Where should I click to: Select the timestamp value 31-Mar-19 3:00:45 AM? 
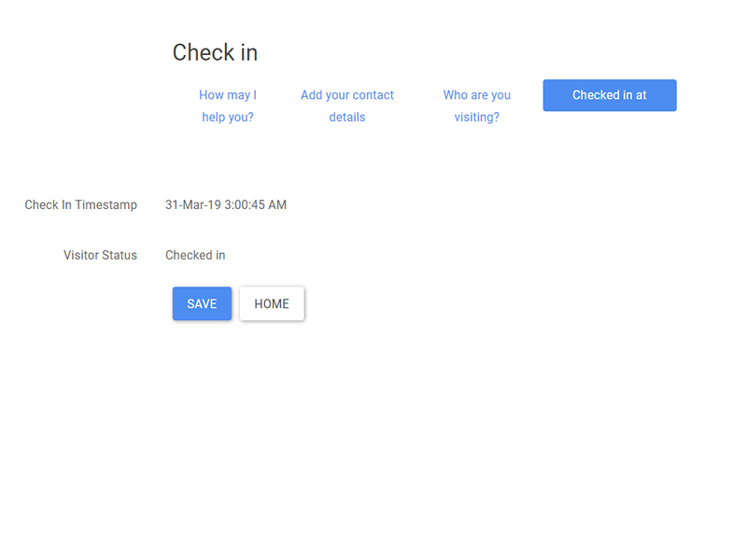point(226,204)
